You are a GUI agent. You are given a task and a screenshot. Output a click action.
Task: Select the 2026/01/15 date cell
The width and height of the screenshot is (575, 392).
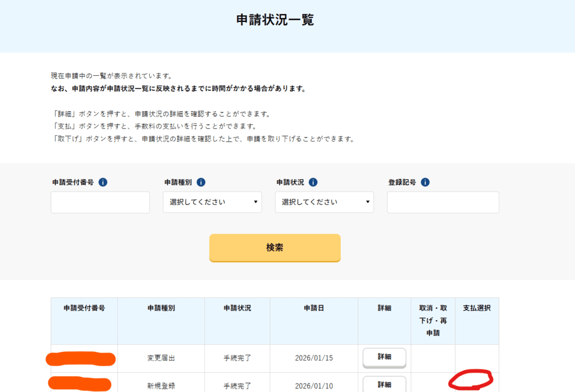[314, 358]
